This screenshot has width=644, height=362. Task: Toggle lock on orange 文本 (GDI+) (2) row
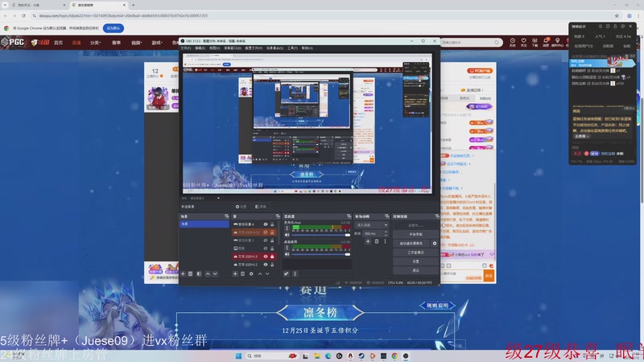(x=272, y=232)
